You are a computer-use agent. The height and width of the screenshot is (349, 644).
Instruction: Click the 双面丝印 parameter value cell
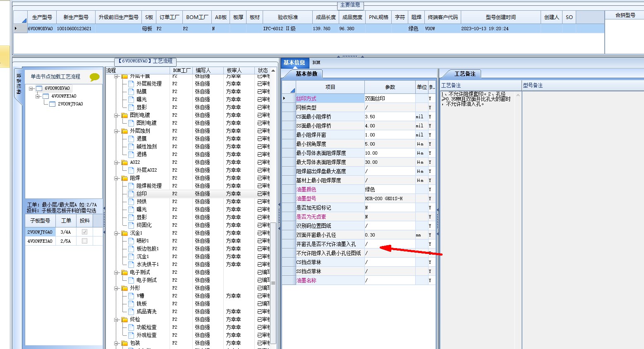point(390,98)
